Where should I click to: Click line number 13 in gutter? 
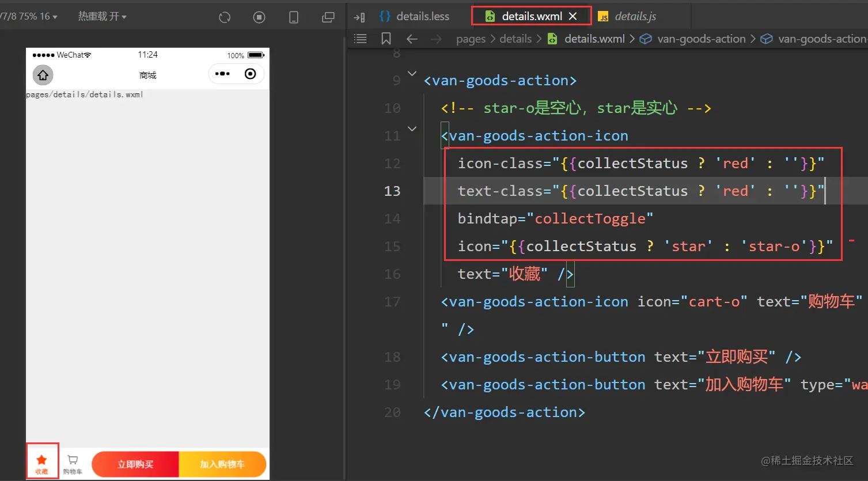[x=392, y=191]
